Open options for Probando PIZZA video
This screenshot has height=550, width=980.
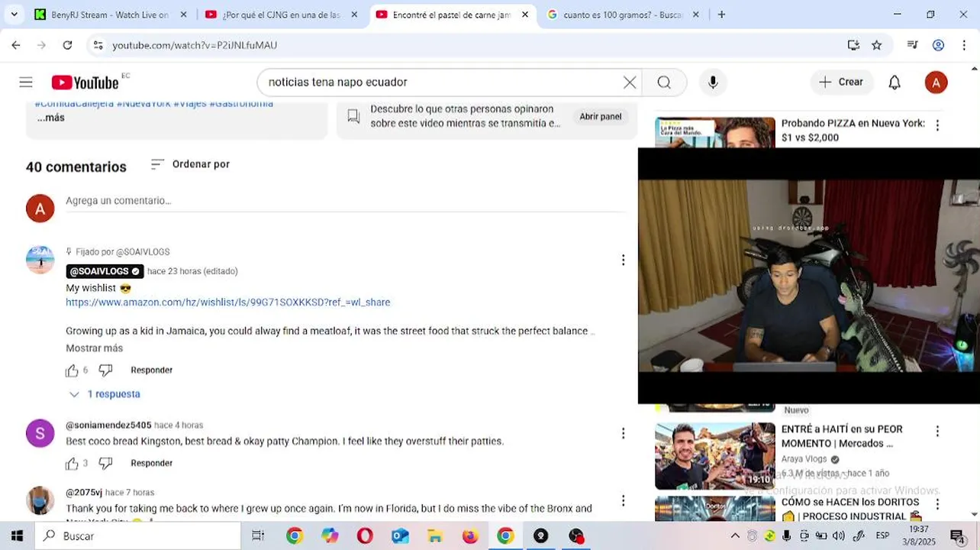tap(937, 125)
